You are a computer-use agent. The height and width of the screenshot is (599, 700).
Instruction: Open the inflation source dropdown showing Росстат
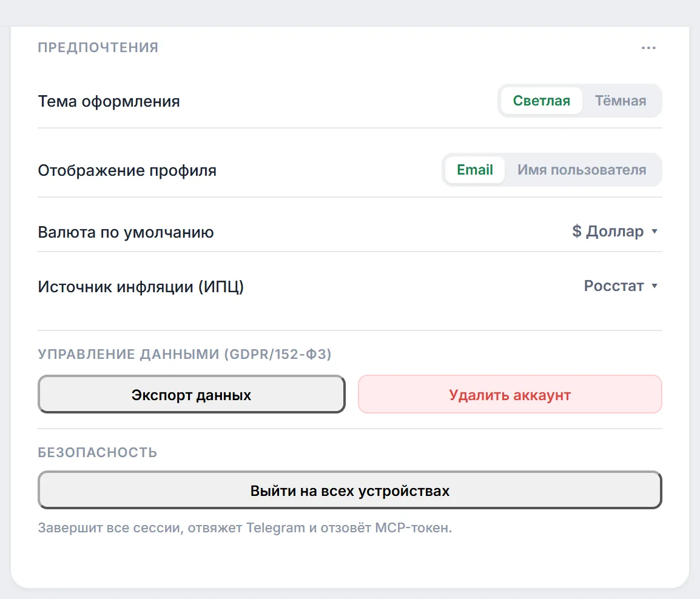(621, 286)
